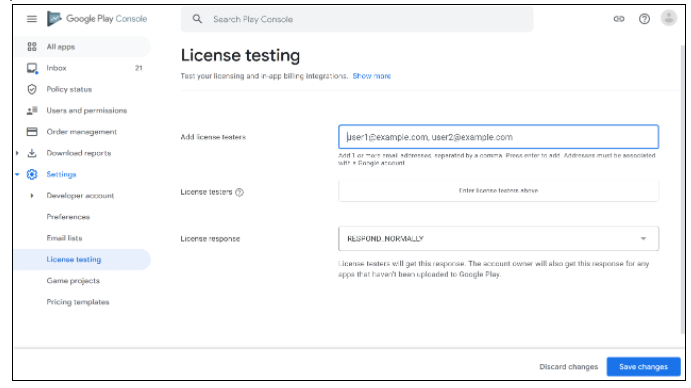Collapse the Settings section arrow
The height and width of the screenshot is (388, 691).
[x=17, y=175]
